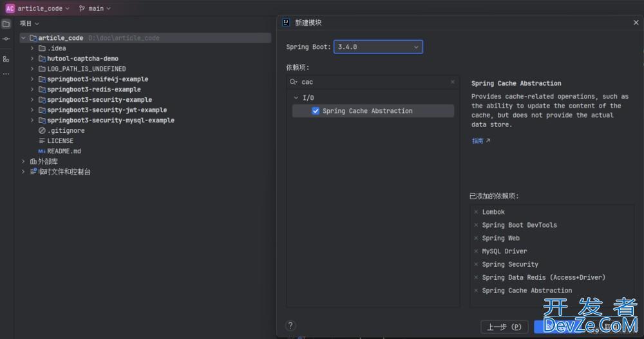
Task: Click the 上一步 (P) button
Action: coord(504,327)
